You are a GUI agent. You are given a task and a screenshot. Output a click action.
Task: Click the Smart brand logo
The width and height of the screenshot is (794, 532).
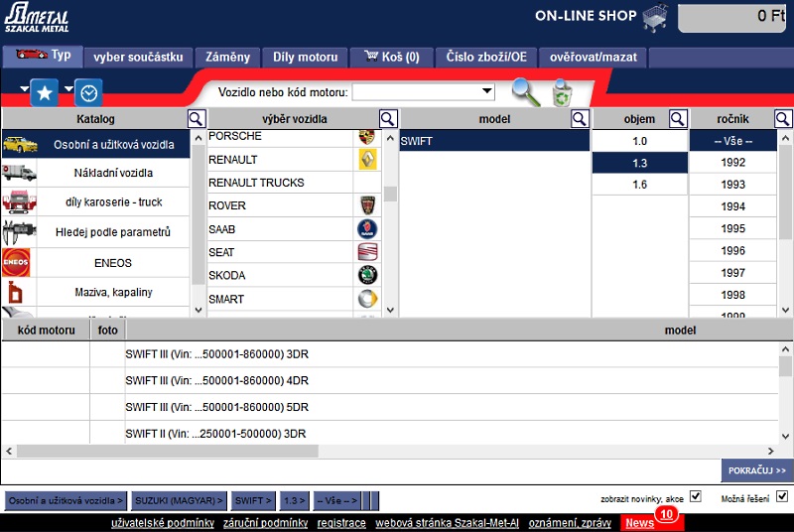tap(367, 299)
